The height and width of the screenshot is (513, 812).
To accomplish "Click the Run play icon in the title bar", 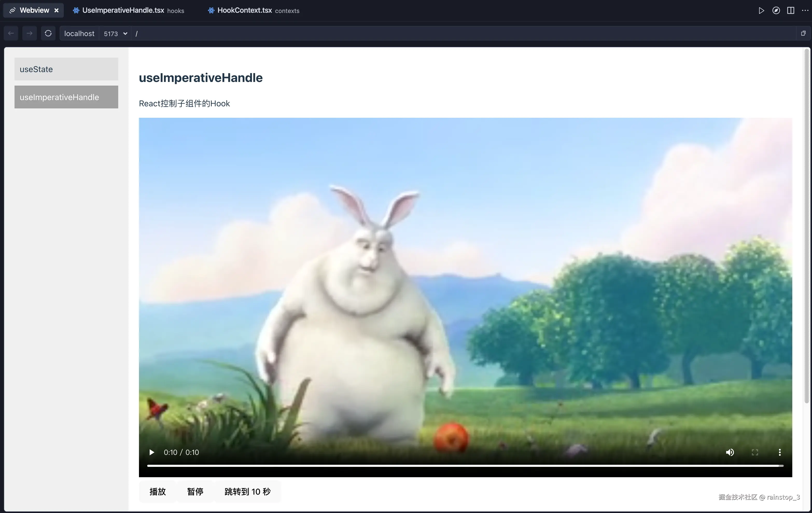I will pos(761,10).
